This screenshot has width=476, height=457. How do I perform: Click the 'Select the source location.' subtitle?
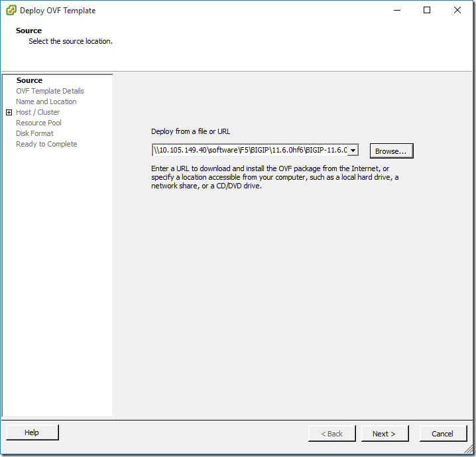(x=70, y=41)
